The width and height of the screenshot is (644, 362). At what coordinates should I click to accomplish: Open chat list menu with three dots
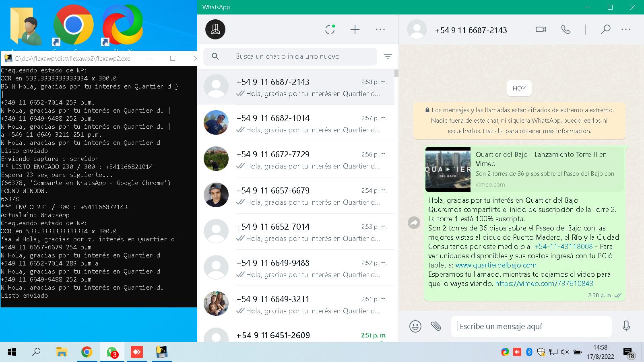tap(380, 29)
